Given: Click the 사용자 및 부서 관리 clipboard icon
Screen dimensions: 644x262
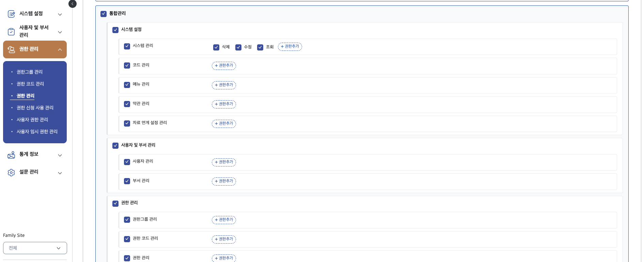Looking at the screenshot, I should coord(11,32).
